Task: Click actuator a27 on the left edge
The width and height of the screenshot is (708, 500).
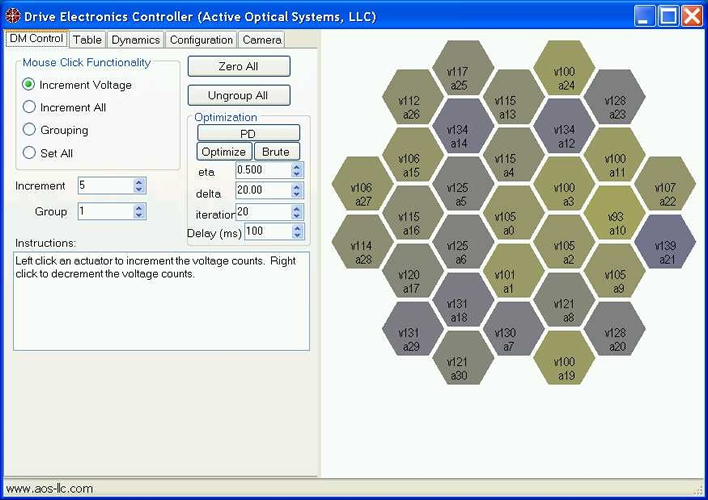Action: point(361,194)
